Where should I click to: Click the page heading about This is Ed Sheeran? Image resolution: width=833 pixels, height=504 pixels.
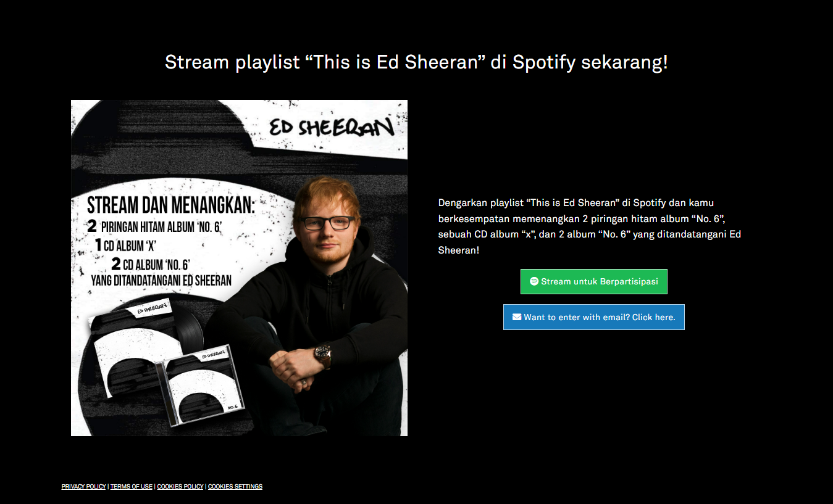point(416,62)
